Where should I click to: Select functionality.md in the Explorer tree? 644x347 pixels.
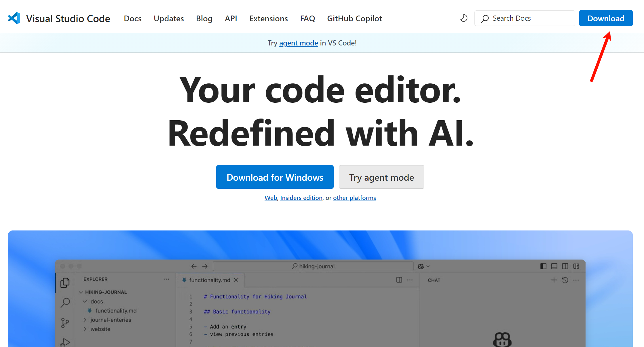116,310
